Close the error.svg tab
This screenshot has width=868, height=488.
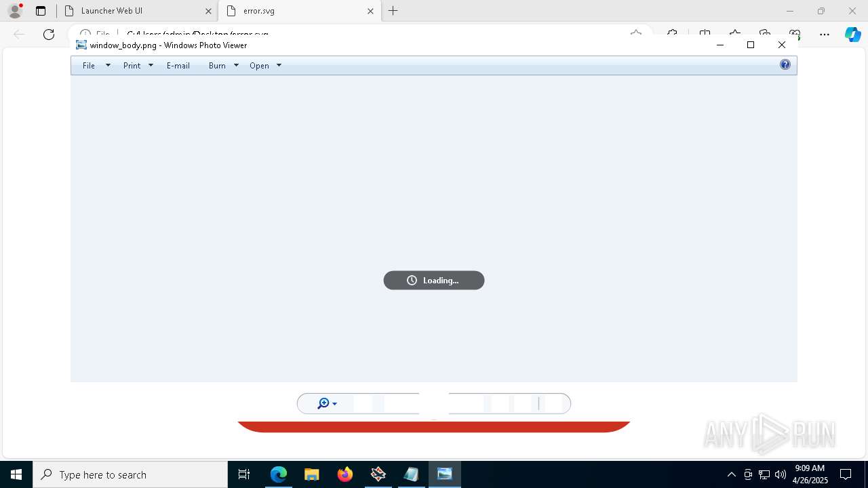click(370, 11)
